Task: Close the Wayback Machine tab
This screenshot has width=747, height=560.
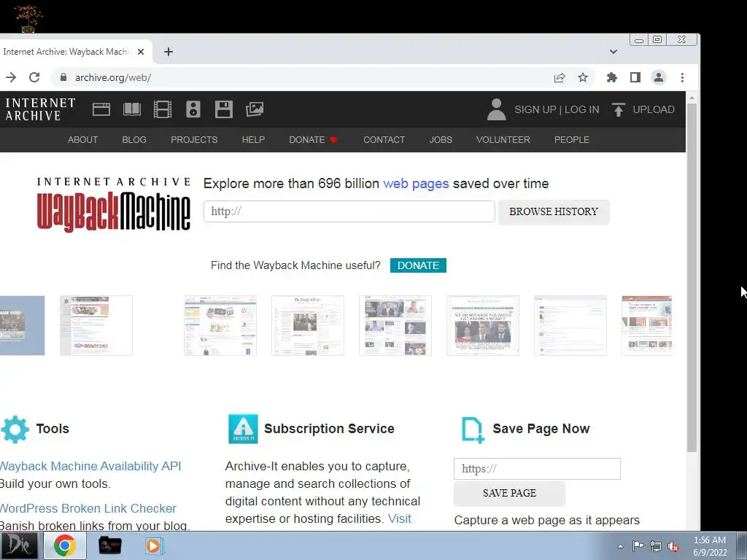Action: pos(141,52)
